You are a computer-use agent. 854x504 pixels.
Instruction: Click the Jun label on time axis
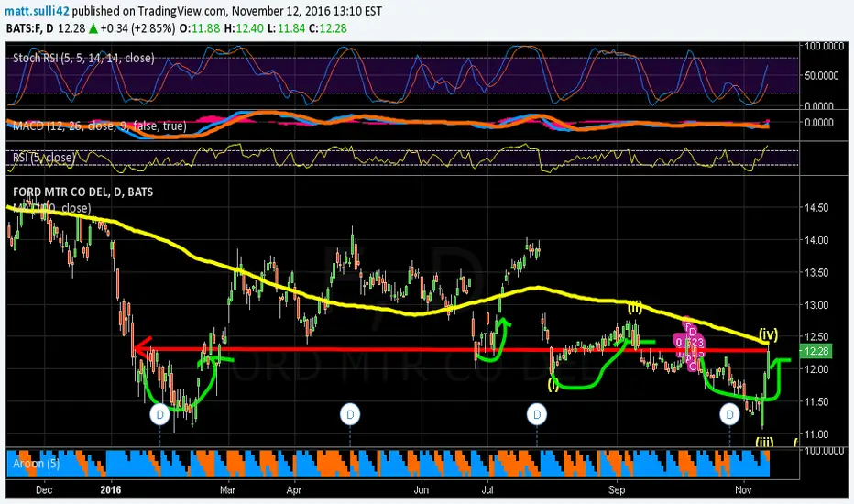(421, 489)
